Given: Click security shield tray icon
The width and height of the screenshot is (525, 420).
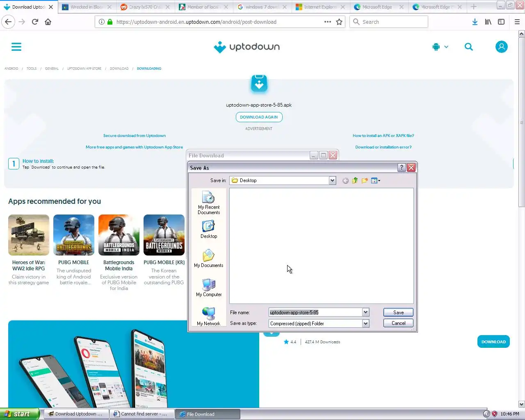Looking at the screenshot, I should click(495, 414).
